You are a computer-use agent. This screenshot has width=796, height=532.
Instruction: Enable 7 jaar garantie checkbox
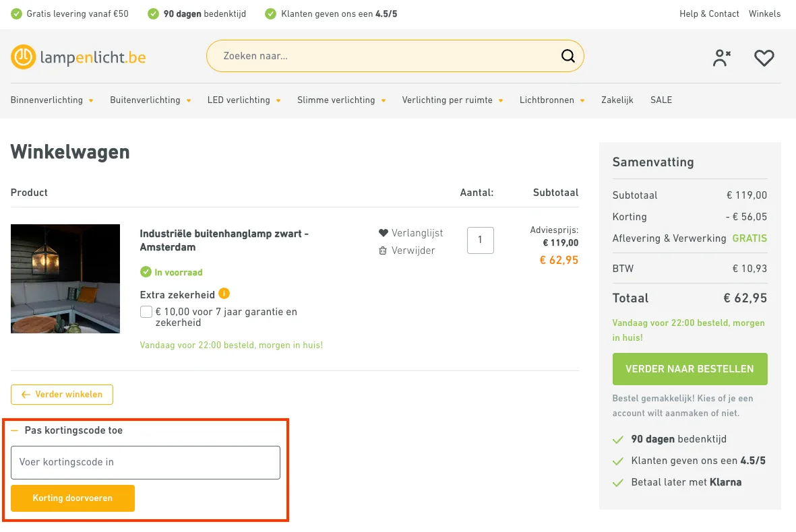(x=146, y=312)
